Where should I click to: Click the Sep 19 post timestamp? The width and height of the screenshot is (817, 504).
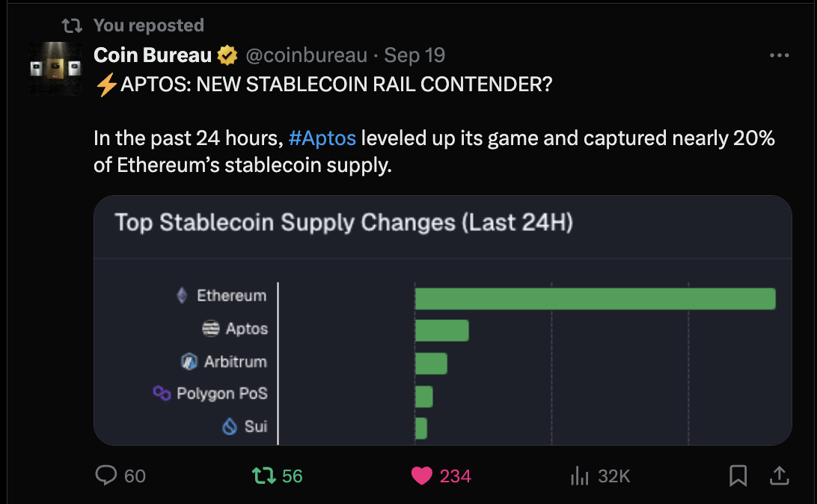point(414,55)
